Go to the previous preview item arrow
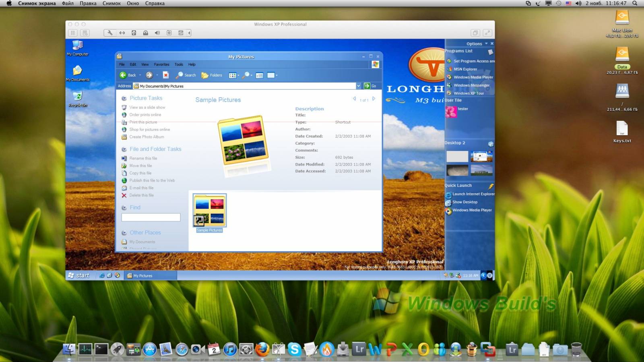The height and width of the screenshot is (362, 644). point(355,99)
